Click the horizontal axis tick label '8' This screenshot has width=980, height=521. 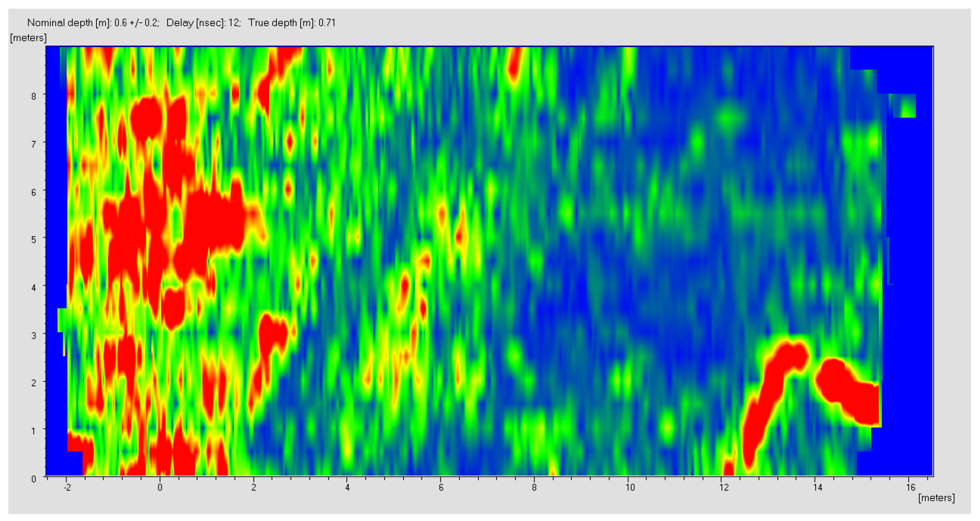[534, 487]
